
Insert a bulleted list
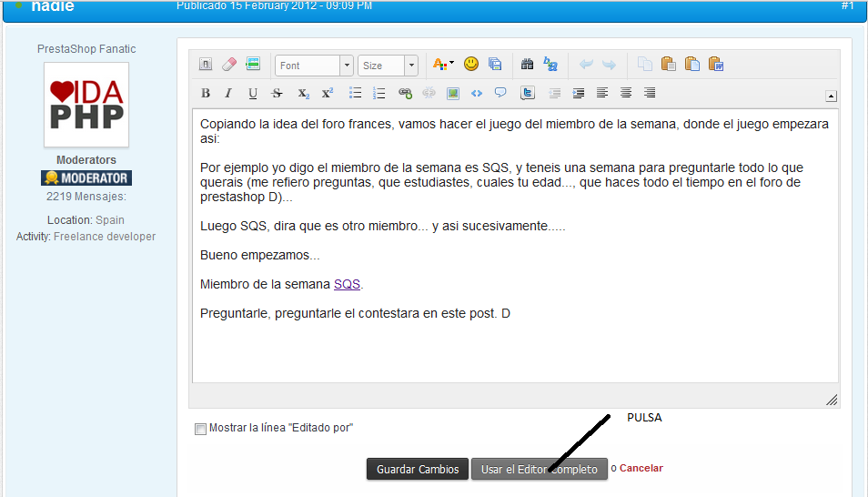pyautogui.click(x=356, y=93)
